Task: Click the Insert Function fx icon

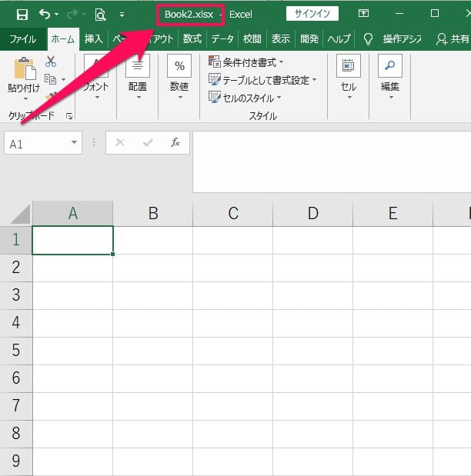Action: pos(175,142)
